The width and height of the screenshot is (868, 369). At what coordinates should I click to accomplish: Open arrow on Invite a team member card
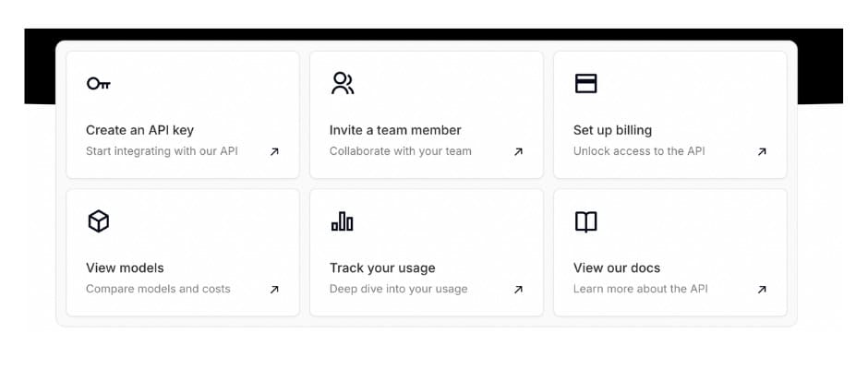518,151
